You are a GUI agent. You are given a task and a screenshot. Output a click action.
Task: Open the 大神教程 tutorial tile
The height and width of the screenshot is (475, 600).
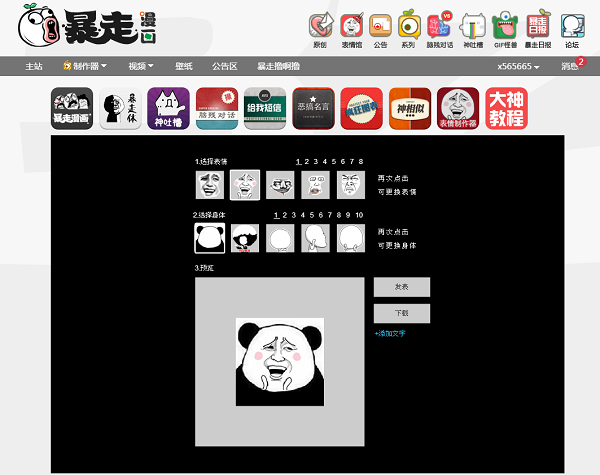click(506, 108)
